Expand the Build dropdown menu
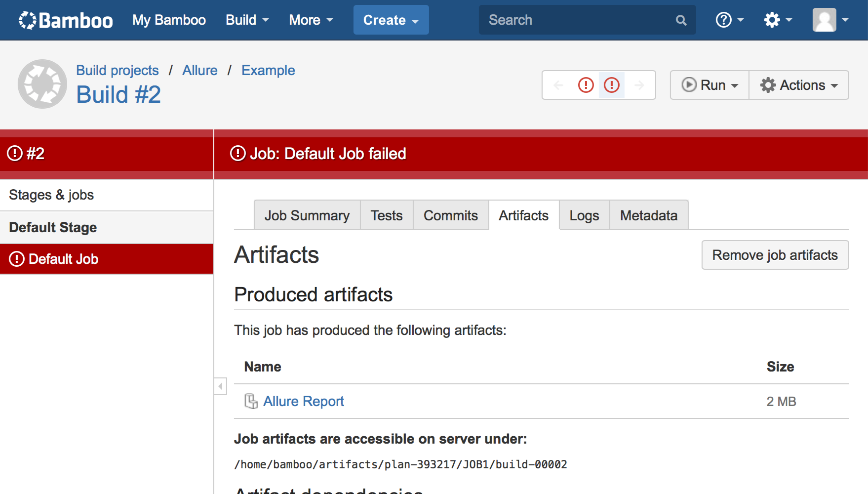The width and height of the screenshot is (868, 494). [x=247, y=20]
